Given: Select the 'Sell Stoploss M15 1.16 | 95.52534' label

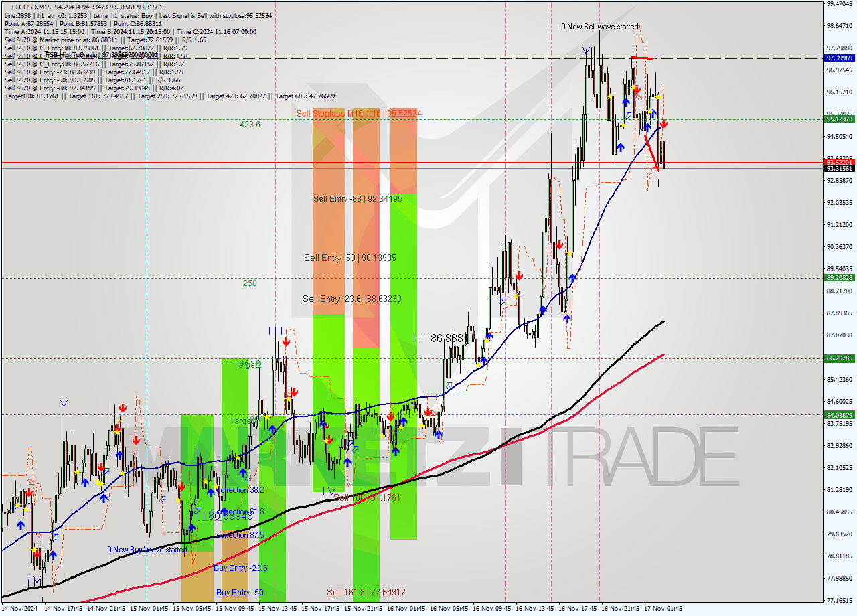Looking at the screenshot, I should 359,114.
